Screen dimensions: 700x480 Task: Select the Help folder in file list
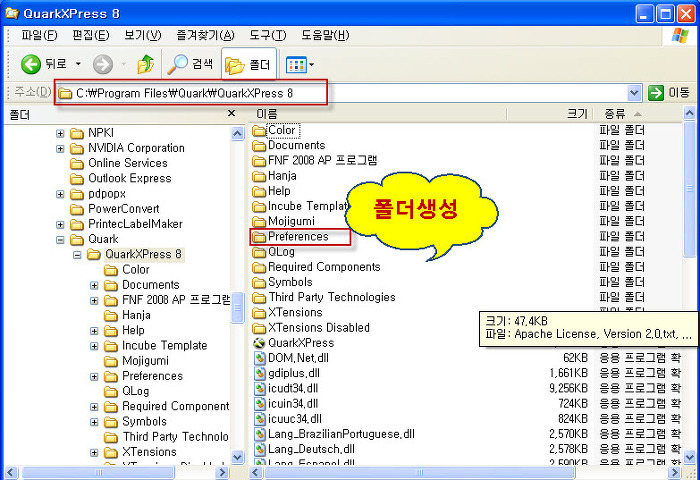click(279, 191)
